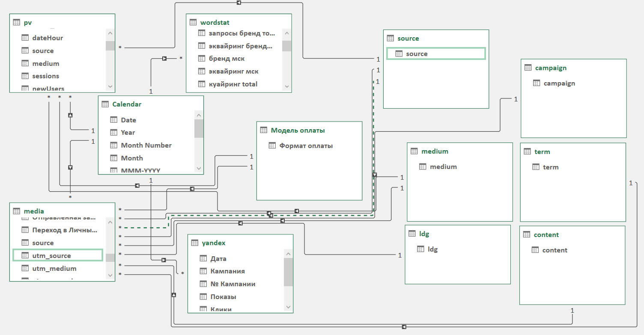Click the campaign table header icon
644x335 pixels.
point(528,68)
